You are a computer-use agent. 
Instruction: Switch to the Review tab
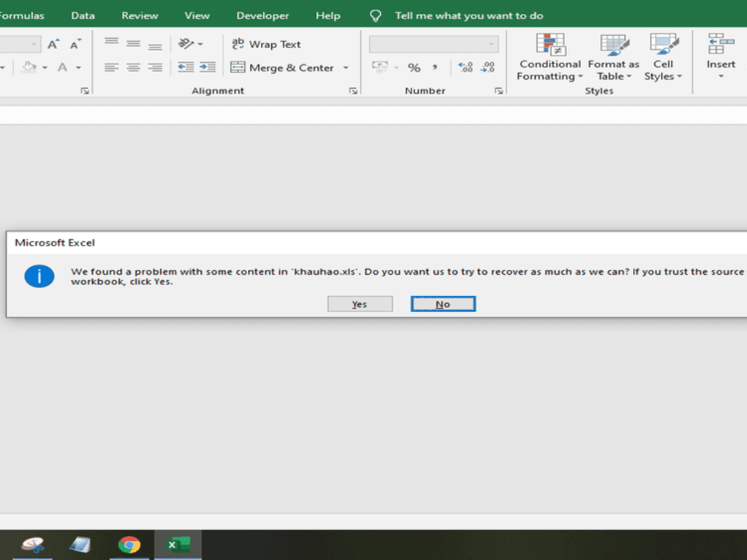(x=139, y=15)
